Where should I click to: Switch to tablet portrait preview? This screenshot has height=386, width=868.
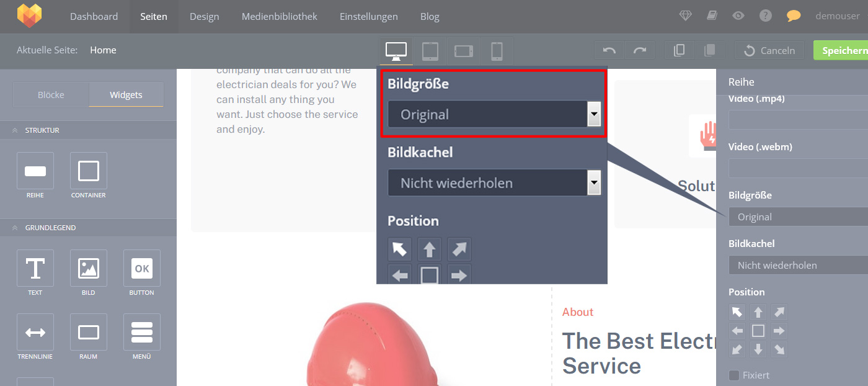point(430,51)
